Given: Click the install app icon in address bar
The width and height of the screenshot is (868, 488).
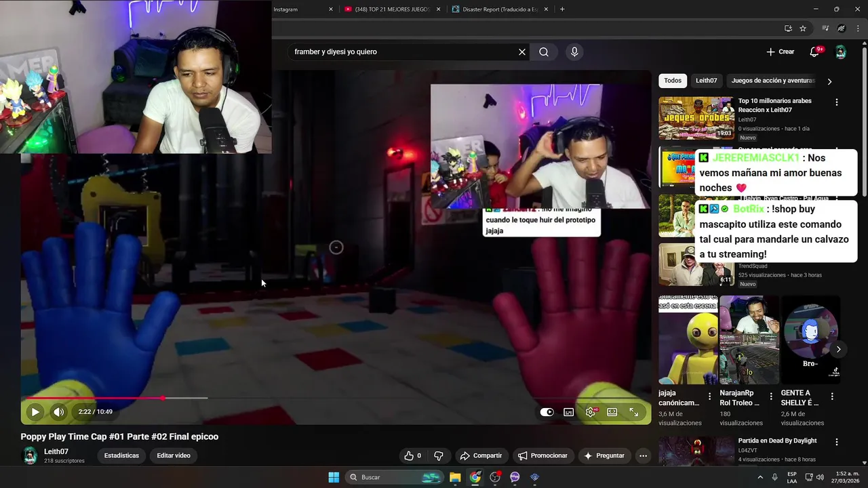Looking at the screenshot, I should pyautogui.click(x=788, y=28).
